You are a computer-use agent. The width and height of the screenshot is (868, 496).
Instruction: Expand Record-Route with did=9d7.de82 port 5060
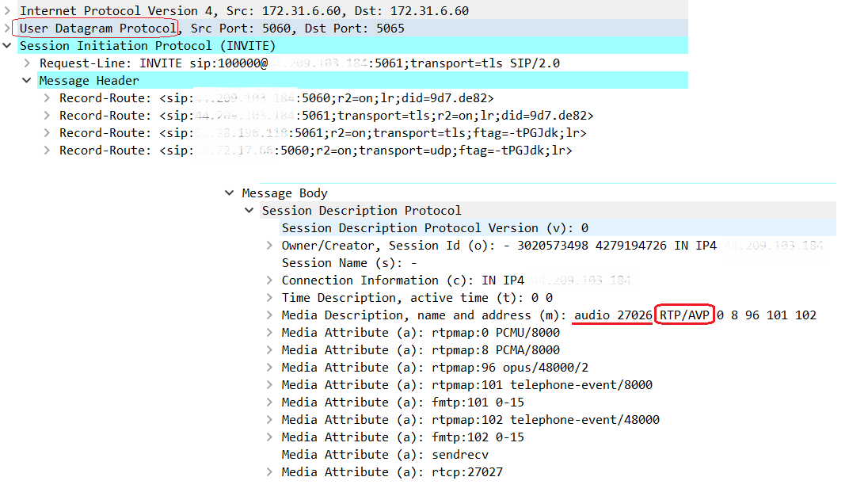tap(48, 98)
